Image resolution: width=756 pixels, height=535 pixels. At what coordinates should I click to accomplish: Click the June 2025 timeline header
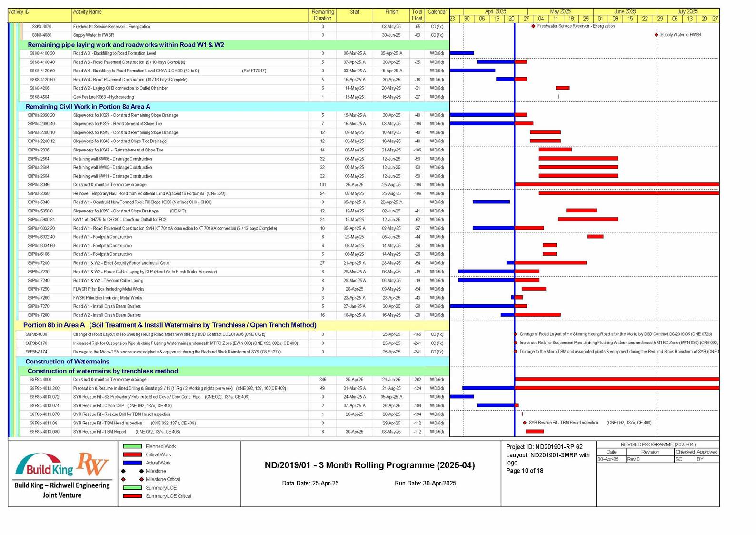(x=625, y=11)
